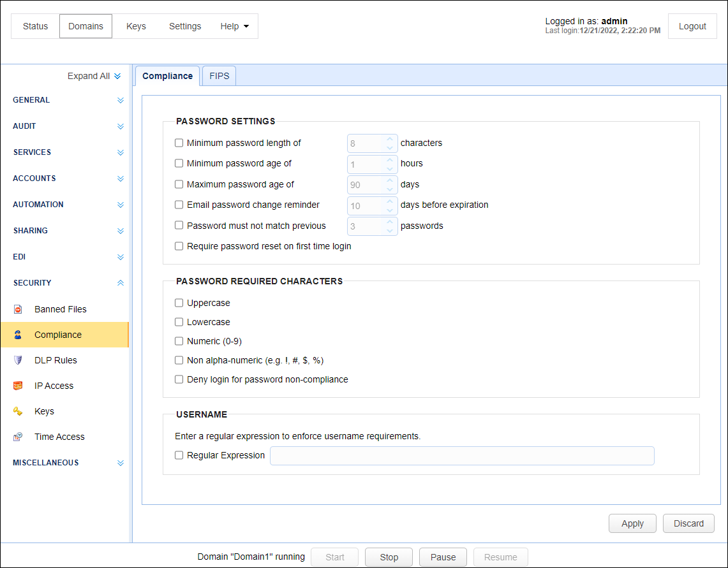Click the Pause domain button

click(443, 557)
